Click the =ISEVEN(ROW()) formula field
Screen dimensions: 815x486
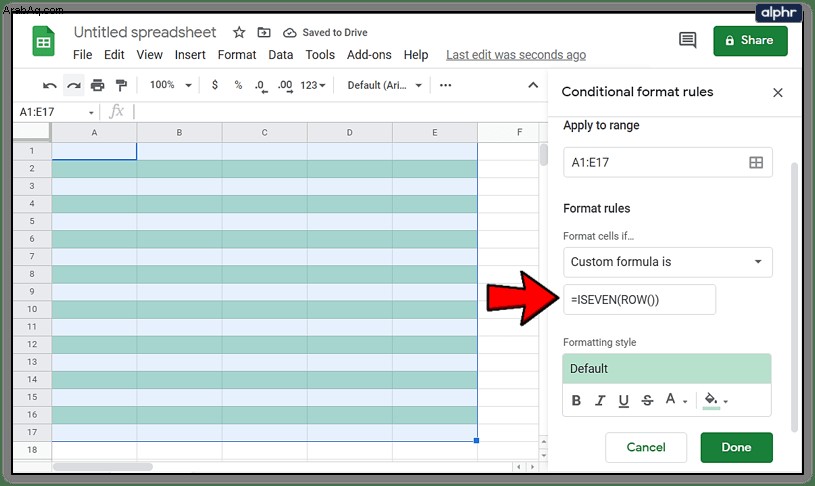639,300
